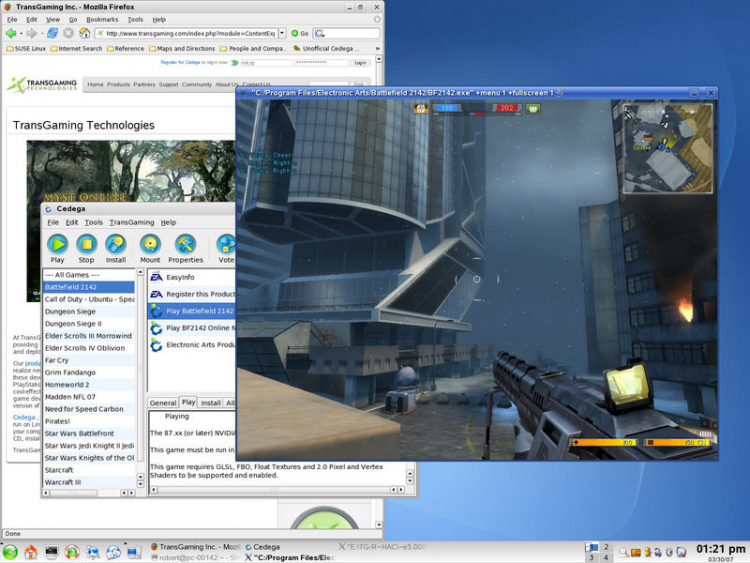Click the clock showing 01:21 pm

pos(720,549)
